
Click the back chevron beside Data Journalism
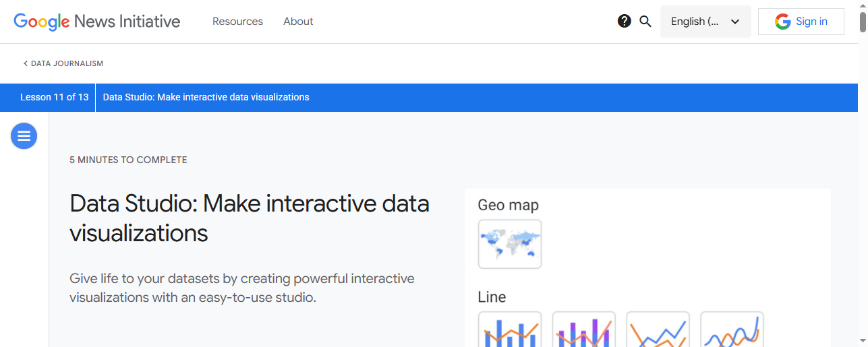click(x=26, y=63)
